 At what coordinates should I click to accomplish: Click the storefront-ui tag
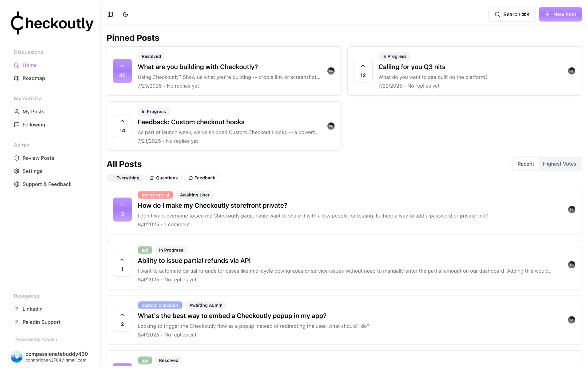pyautogui.click(x=155, y=195)
